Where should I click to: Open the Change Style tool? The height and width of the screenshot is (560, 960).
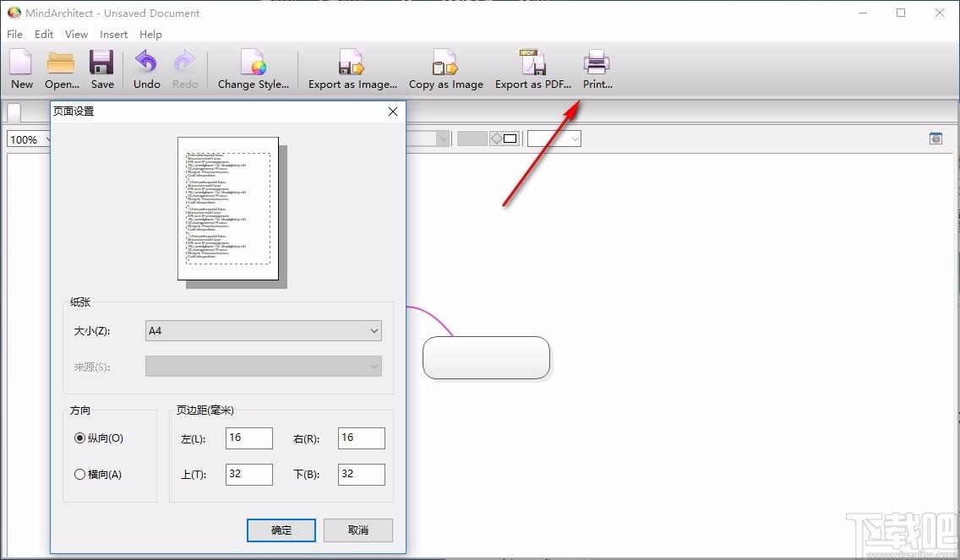[253, 69]
